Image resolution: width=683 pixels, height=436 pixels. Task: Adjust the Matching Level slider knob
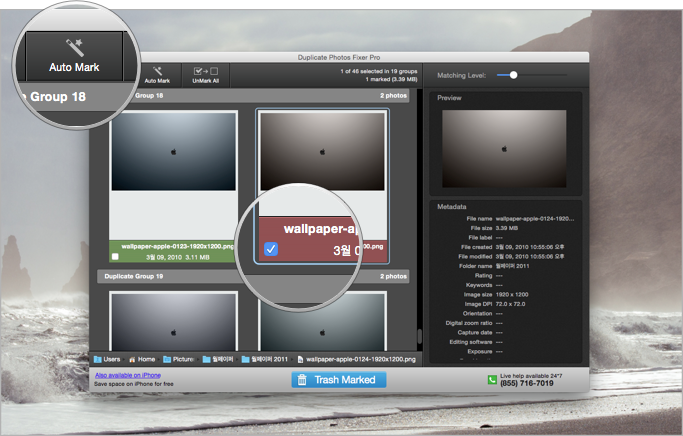pos(514,75)
